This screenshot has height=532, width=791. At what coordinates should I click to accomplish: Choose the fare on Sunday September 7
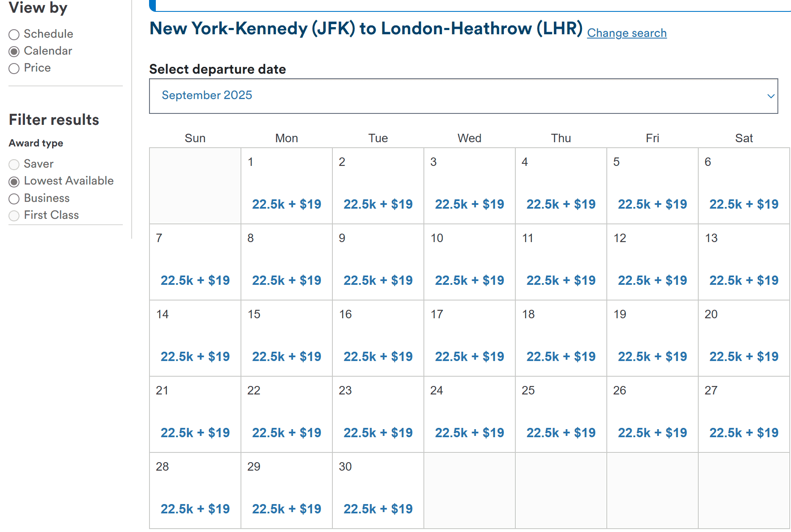coord(195,280)
